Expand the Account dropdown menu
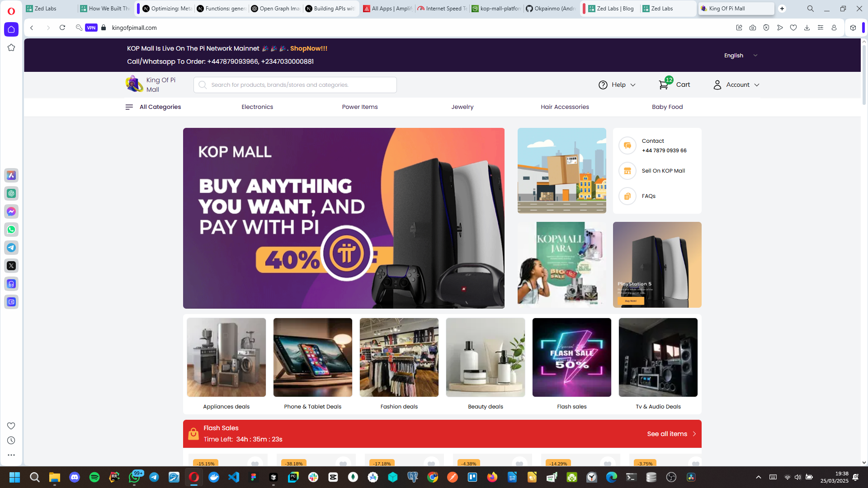The height and width of the screenshot is (488, 868). (x=736, y=85)
